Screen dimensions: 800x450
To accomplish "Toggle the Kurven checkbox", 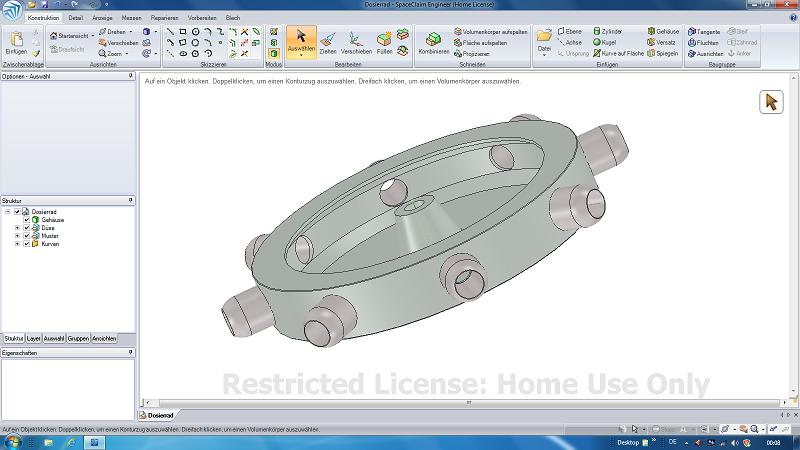I will tap(27, 244).
